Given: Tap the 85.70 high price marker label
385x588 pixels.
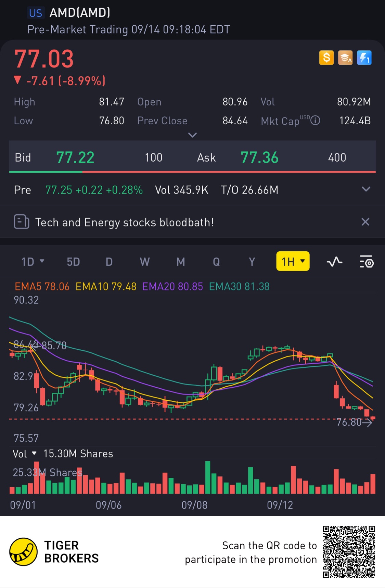Looking at the screenshot, I should tap(54, 346).
